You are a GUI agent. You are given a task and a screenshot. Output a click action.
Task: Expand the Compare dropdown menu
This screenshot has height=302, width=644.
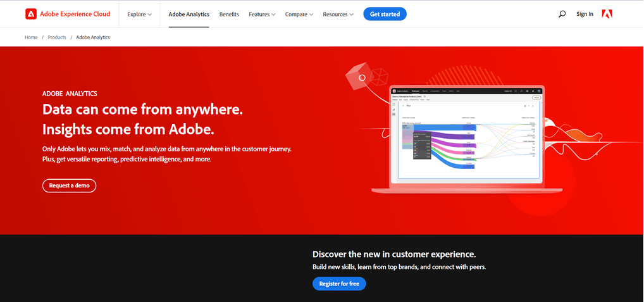299,14
